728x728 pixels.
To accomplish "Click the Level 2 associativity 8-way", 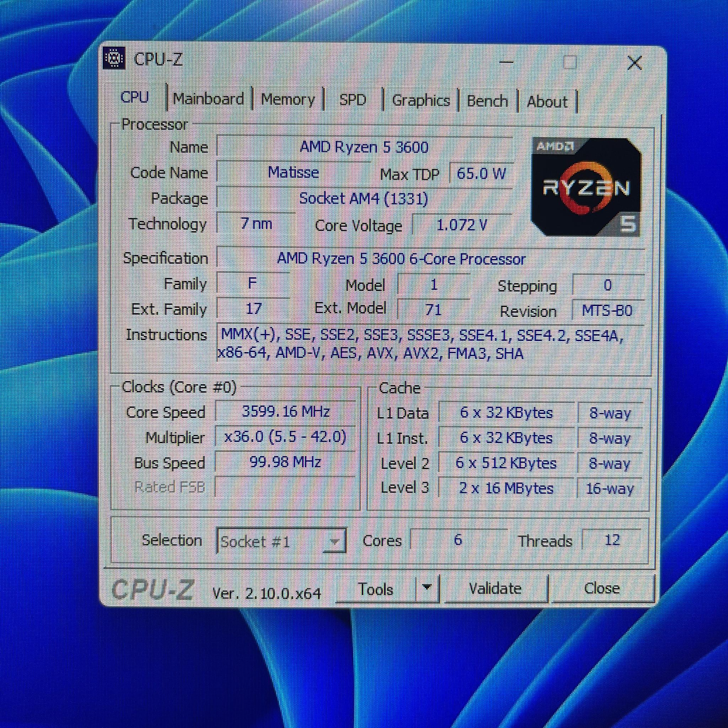I will click(610, 464).
